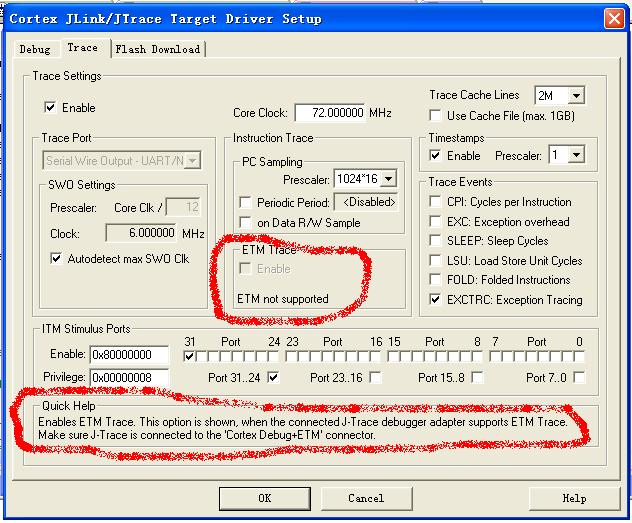This screenshot has width=632, height=523.
Task: Click the Cancel button
Action: pos(366,498)
